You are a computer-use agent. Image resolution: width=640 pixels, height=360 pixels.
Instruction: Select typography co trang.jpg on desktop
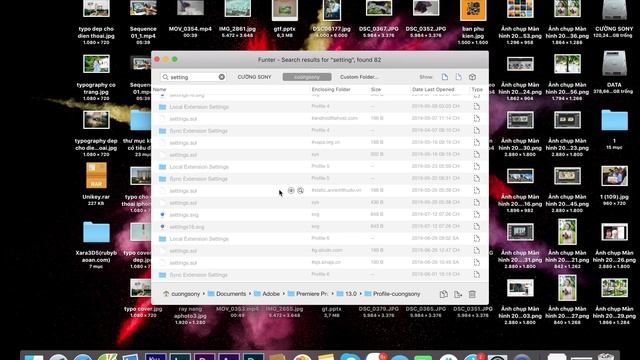click(96, 64)
